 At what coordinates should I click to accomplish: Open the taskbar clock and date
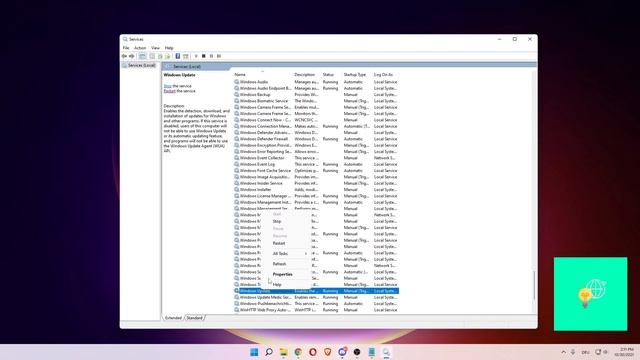[x=624, y=352]
